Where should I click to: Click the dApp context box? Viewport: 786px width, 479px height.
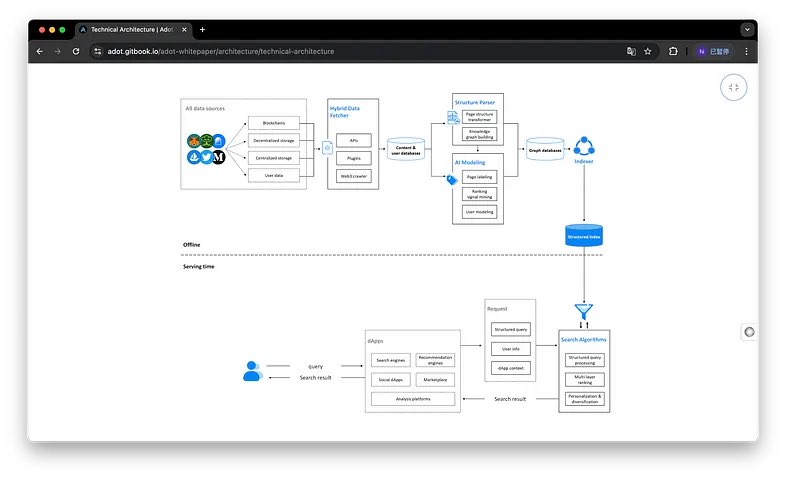click(511, 368)
